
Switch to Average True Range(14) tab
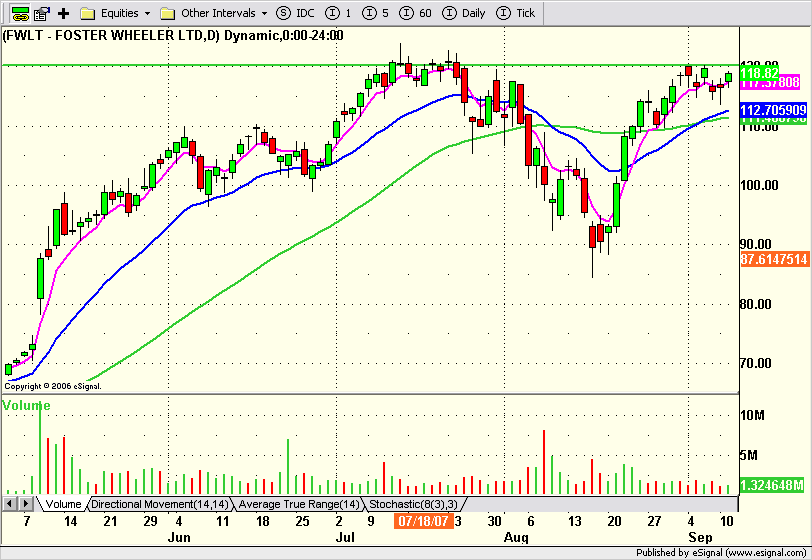[298, 504]
